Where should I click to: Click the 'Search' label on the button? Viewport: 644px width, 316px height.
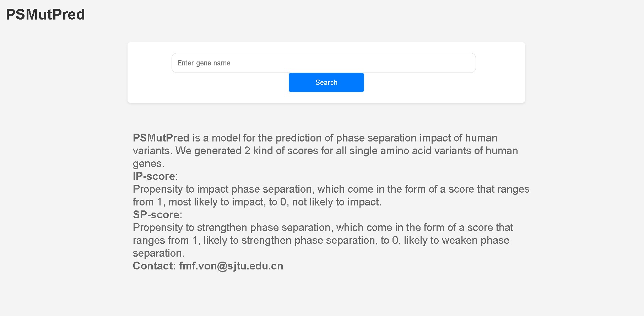coord(326,82)
